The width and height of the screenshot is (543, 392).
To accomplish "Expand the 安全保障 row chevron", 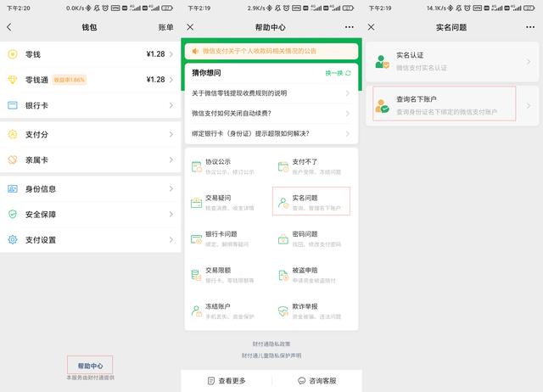I will click(171, 215).
